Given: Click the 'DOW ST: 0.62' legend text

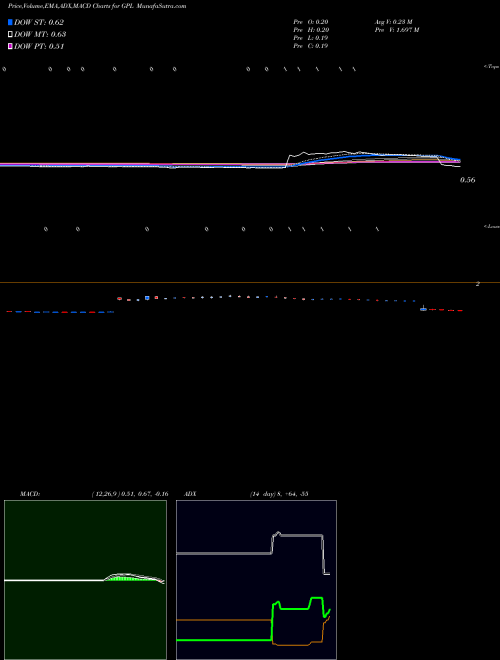Looking at the screenshot, I should [39, 22].
